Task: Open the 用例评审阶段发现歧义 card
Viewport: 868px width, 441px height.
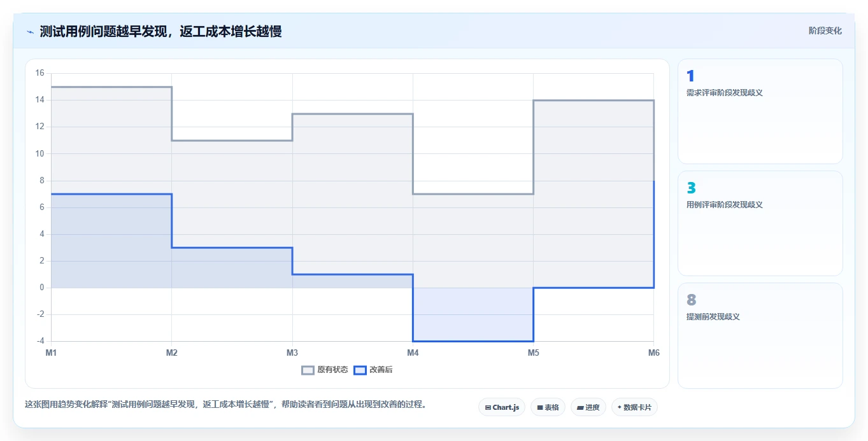Action: point(760,223)
